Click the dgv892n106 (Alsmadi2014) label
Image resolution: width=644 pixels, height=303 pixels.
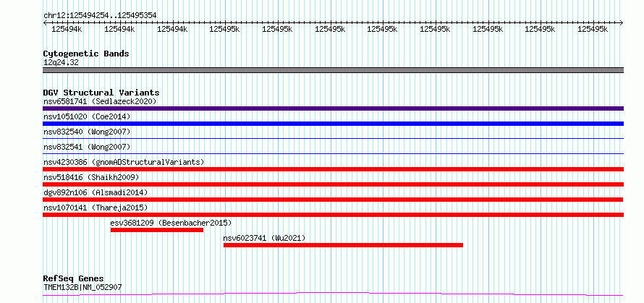coord(96,192)
